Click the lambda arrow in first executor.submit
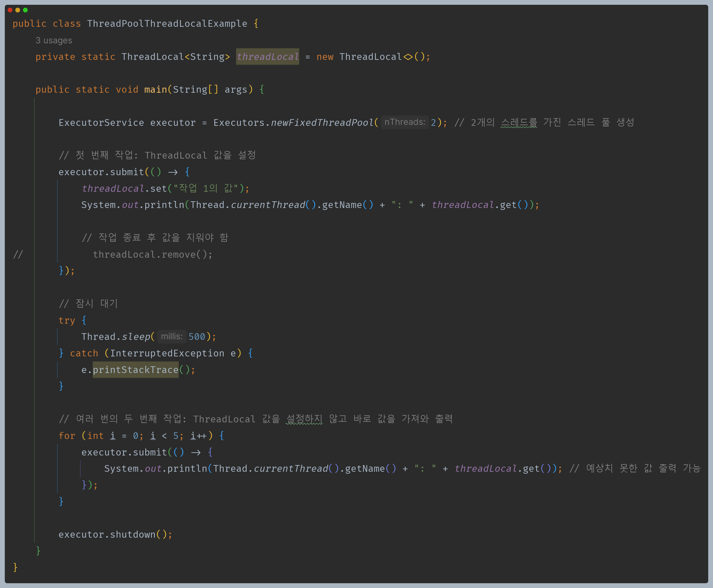 [173, 172]
